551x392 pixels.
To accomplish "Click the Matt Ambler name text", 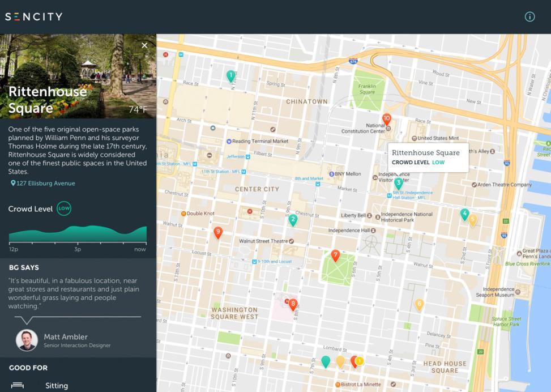I will coord(66,336).
